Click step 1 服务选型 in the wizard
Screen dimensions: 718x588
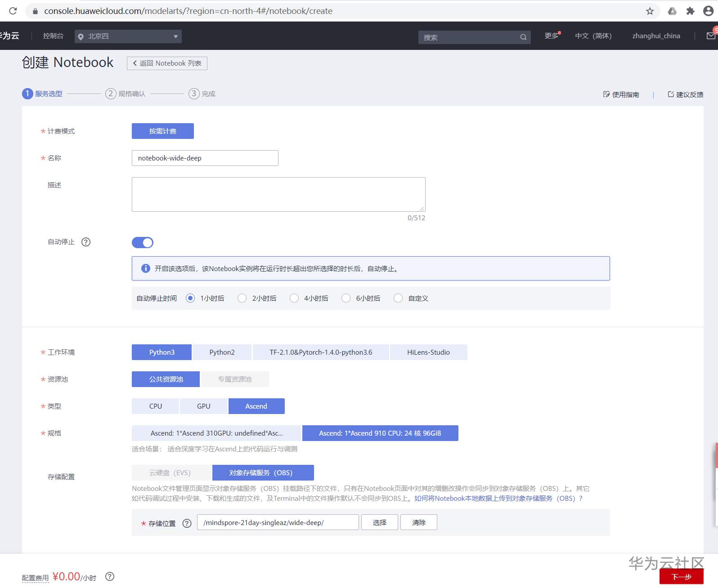point(43,94)
